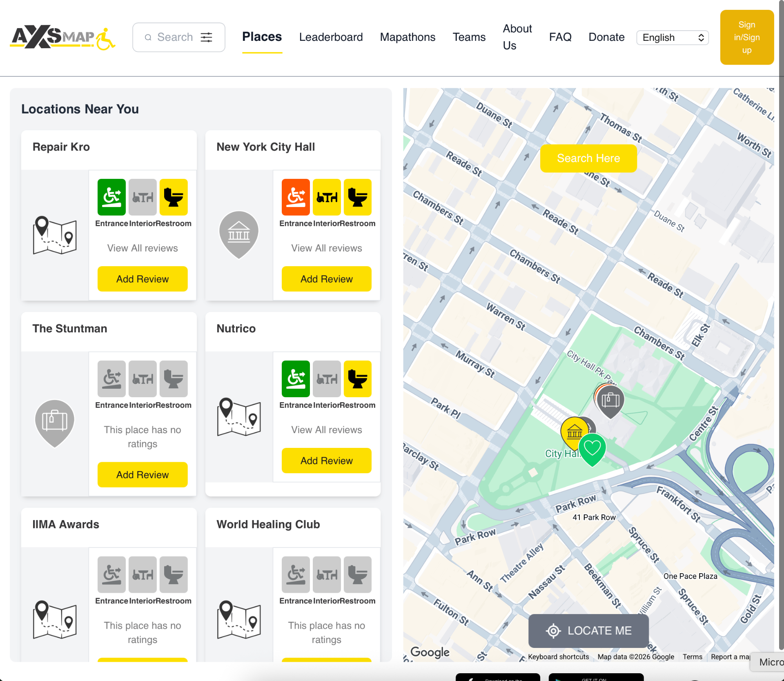The image size is (784, 681).
Task: Navigate to Teams
Action: pos(469,37)
